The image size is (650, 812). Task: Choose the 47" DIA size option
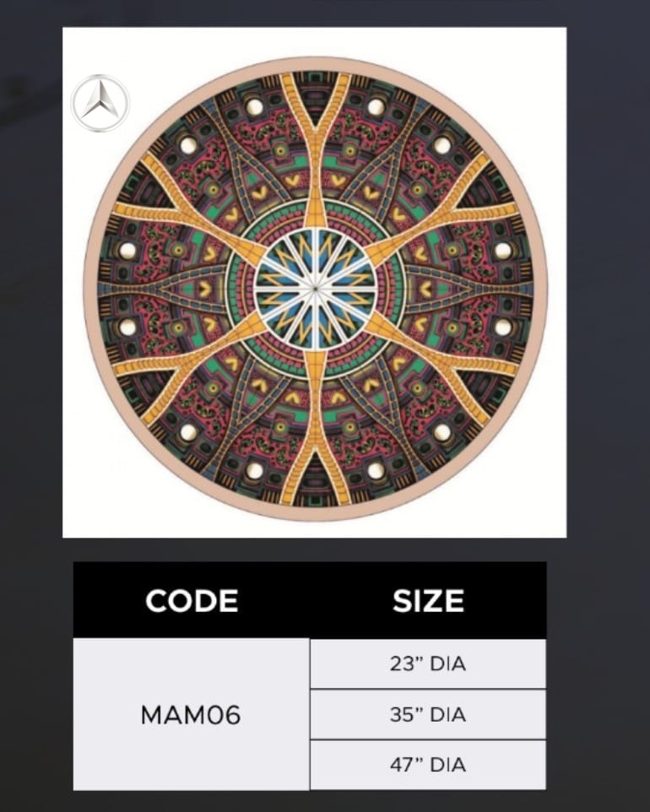[x=428, y=765]
